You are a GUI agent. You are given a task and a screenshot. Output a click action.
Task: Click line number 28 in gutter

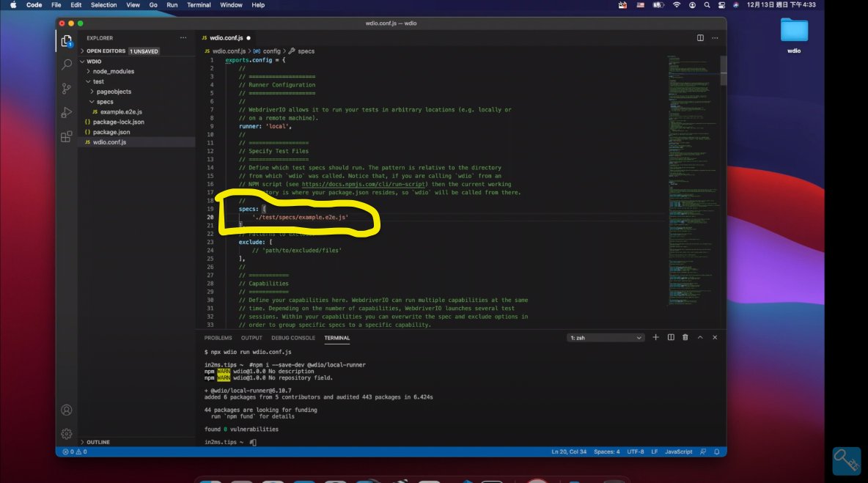click(210, 284)
